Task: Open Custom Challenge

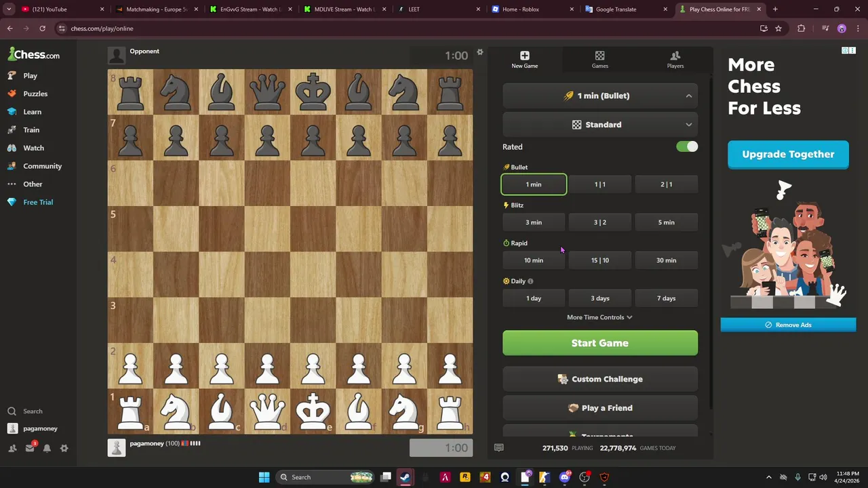Action: pyautogui.click(x=600, y=380)
